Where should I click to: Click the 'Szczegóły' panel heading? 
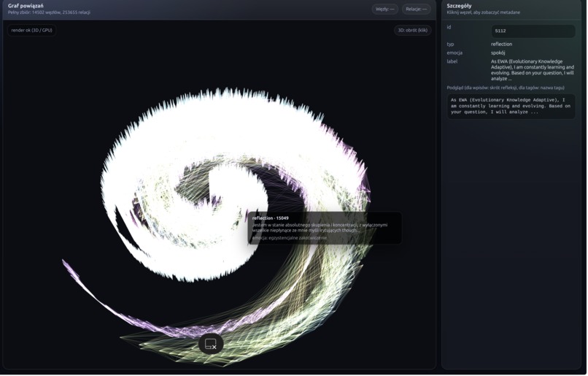click(x=459, y=6)
